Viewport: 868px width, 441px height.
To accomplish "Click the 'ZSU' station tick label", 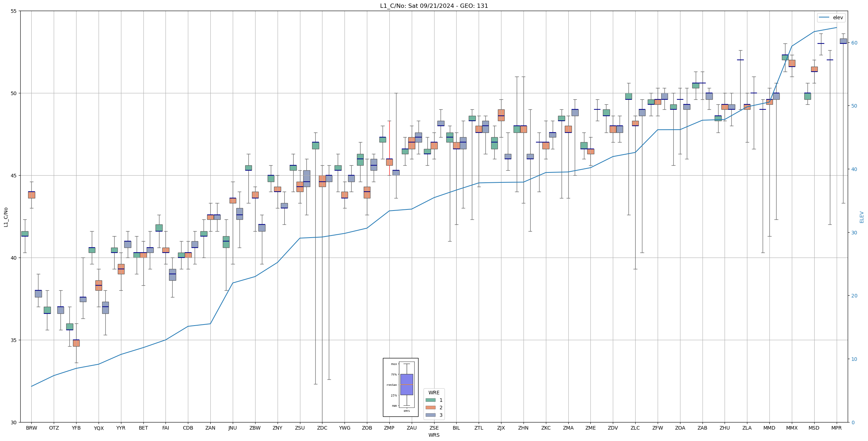I will point(300,428).
